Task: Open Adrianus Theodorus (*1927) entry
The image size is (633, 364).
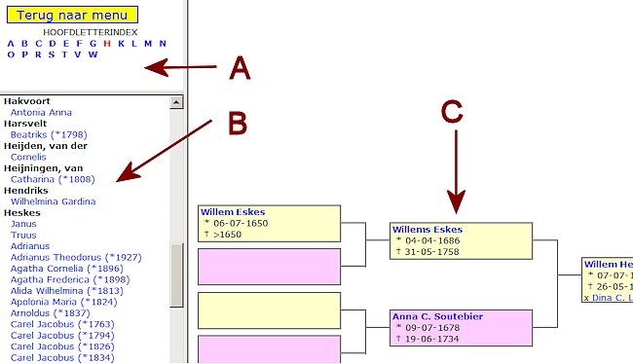Action: coord(76,258)
